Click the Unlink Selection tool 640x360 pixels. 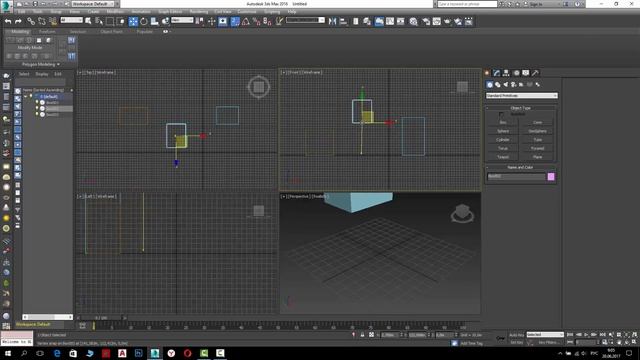tap(42, 21)
